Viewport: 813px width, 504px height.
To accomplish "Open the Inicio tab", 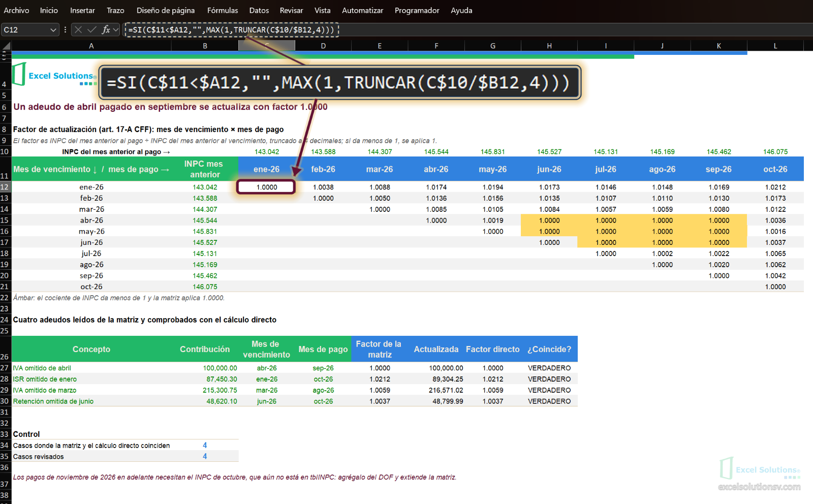I will pyautogui.click(x=49, y=10).
